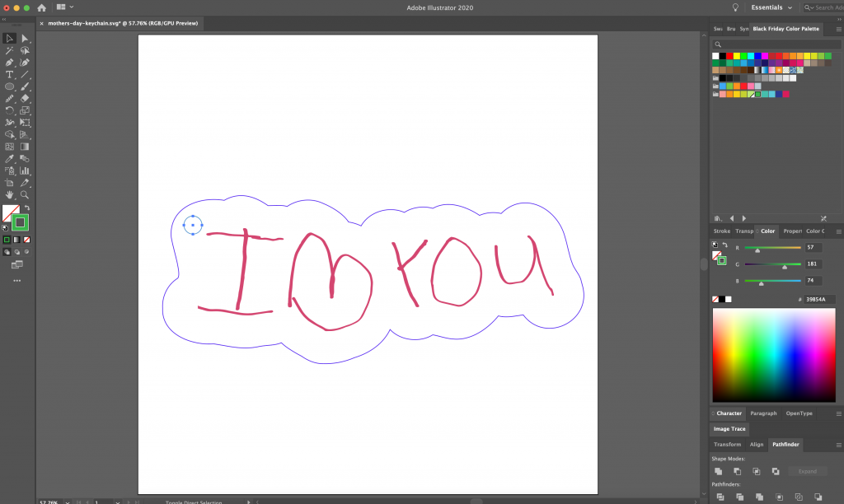Select the Curvature tool
The image size is (844, 504).
(x=25, y=63)
